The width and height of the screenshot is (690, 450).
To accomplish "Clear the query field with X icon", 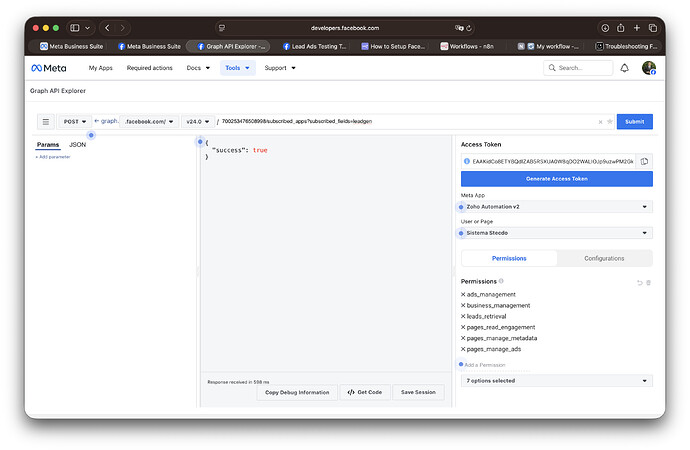I will (600, 122).
